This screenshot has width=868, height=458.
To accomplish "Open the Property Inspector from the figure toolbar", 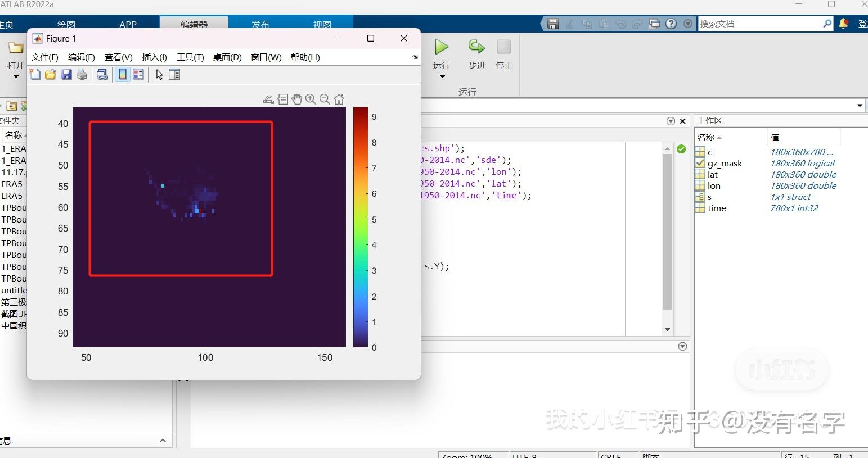I will [x=174, y=74].
